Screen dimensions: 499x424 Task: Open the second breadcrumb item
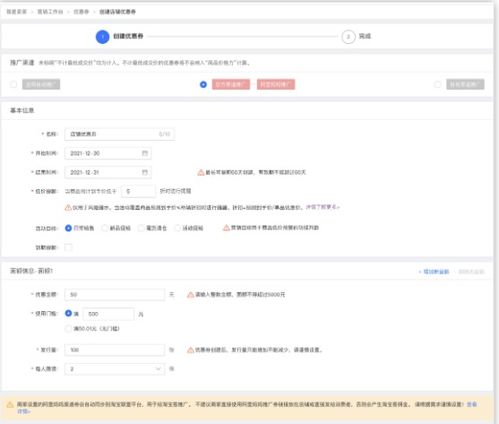click(x=50, y=12)
